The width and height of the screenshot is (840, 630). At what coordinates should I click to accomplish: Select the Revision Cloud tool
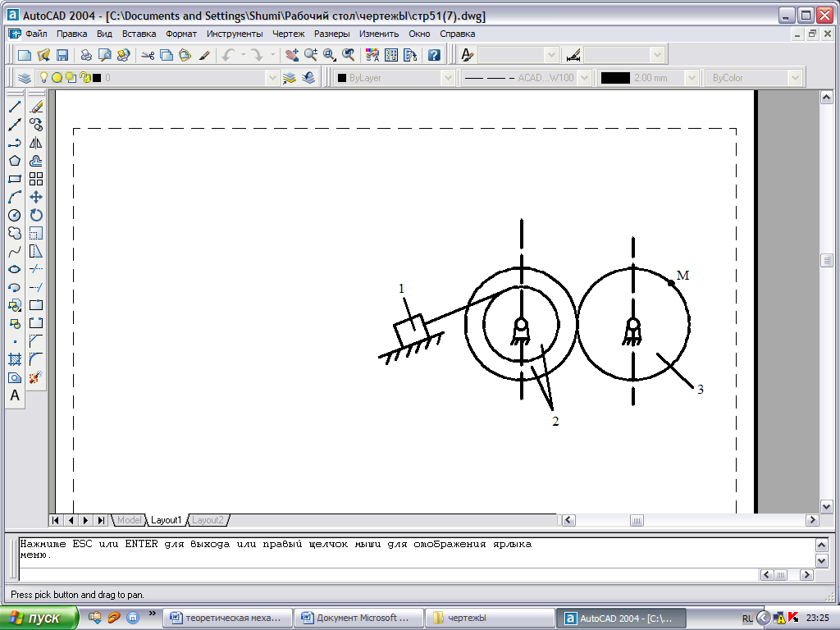(15, 233)
